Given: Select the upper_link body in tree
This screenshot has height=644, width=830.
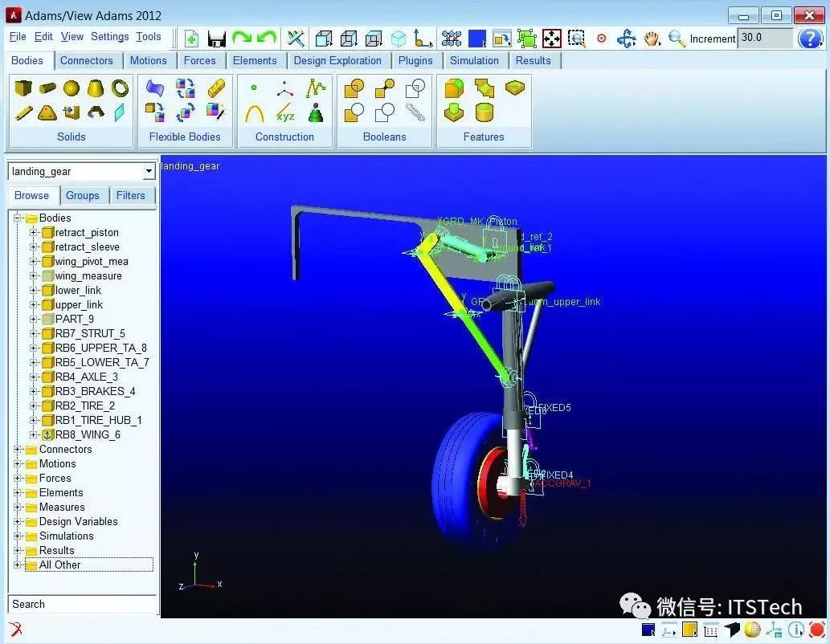Looking at the screenshot, I should 79,305.
